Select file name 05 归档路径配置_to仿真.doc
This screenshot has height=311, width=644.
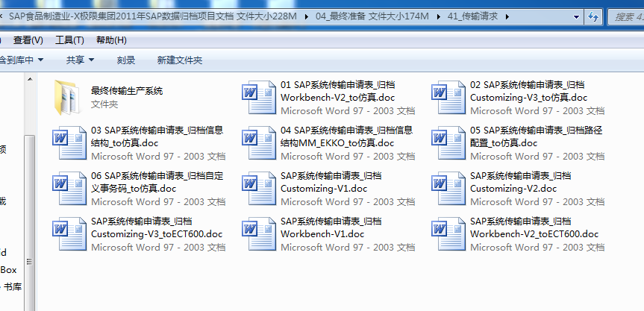[536, 136]
